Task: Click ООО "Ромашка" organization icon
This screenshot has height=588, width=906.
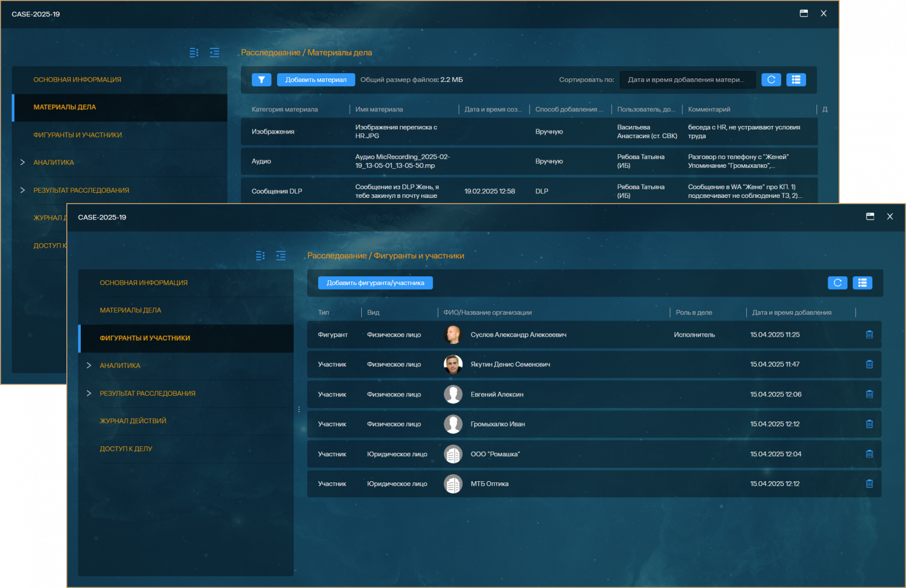Action: (x=453, y=454)
